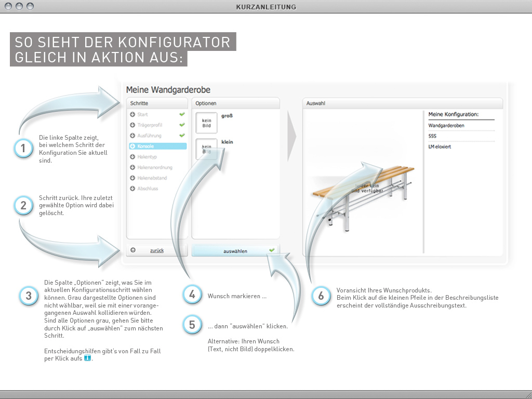Click the circle icon beside Hakentyp step
The height and width of the screenshot is (399, 532).
point(132,157)
